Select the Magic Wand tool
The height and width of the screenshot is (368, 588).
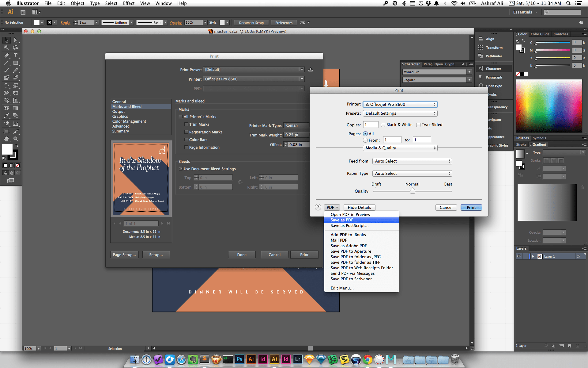click(6, 48)
